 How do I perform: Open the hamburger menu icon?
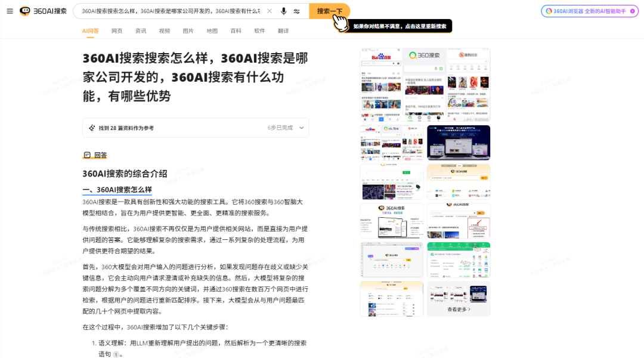(10, 11)
